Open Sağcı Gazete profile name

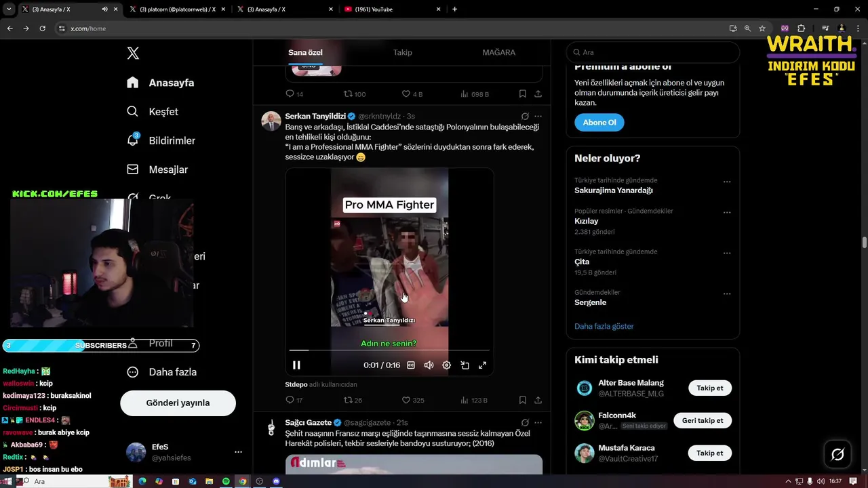[x=308, y=422]
